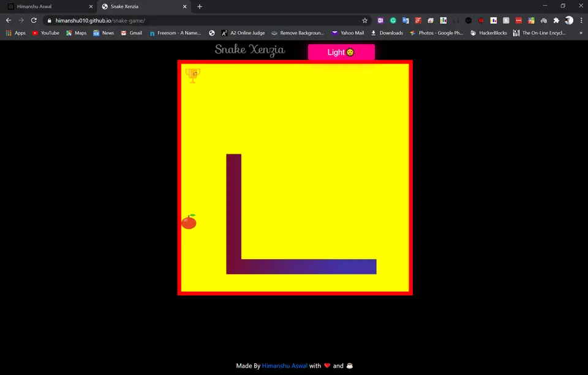Switch to the Himanshu Aswal tab
Image resolution: width=588 pixels, height=375 pixels.
(x=49, y=6)
